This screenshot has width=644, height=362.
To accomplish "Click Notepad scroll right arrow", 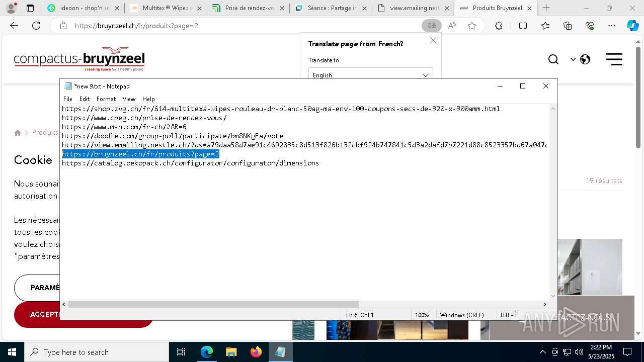I will [x=544, y=304].
